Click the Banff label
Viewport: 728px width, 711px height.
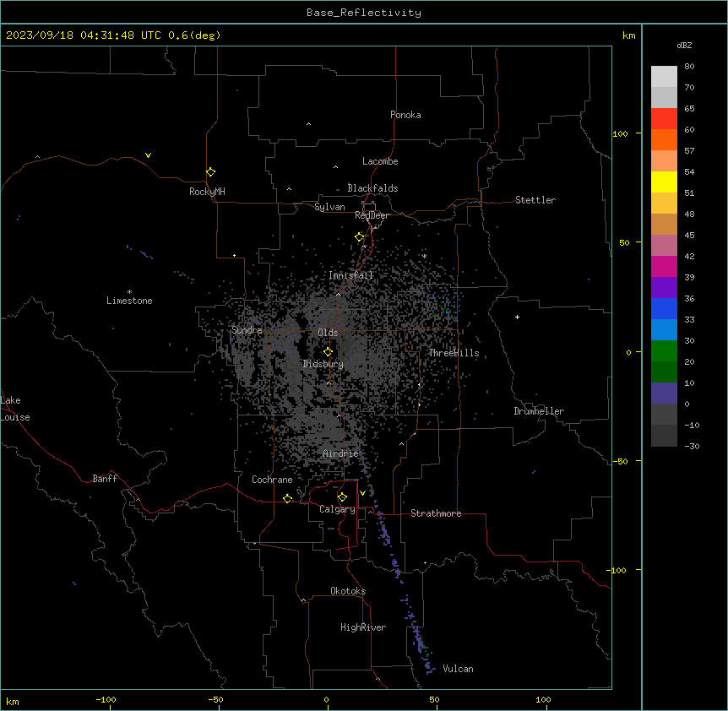105,479
